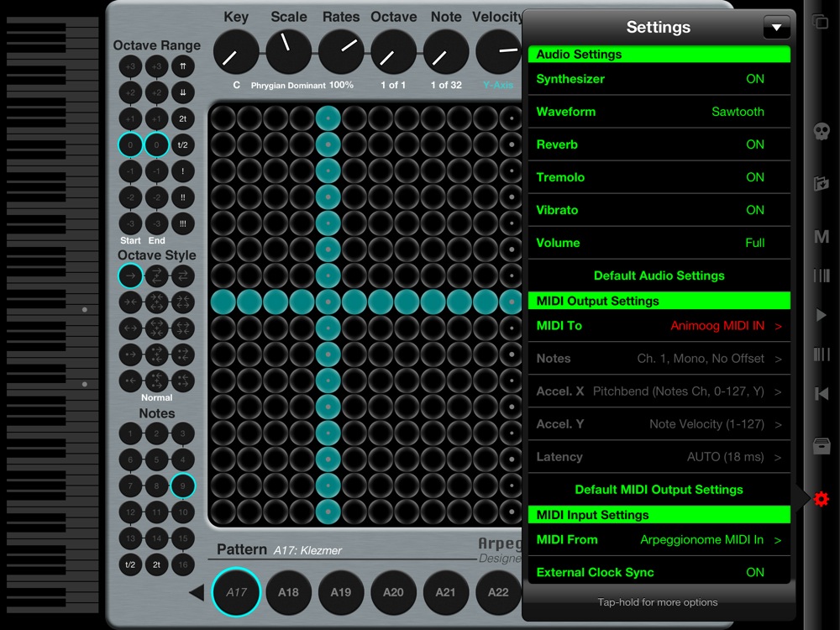Click the t/2 button under Notes
Screen dimensions: 840x630
pos(130,564)
